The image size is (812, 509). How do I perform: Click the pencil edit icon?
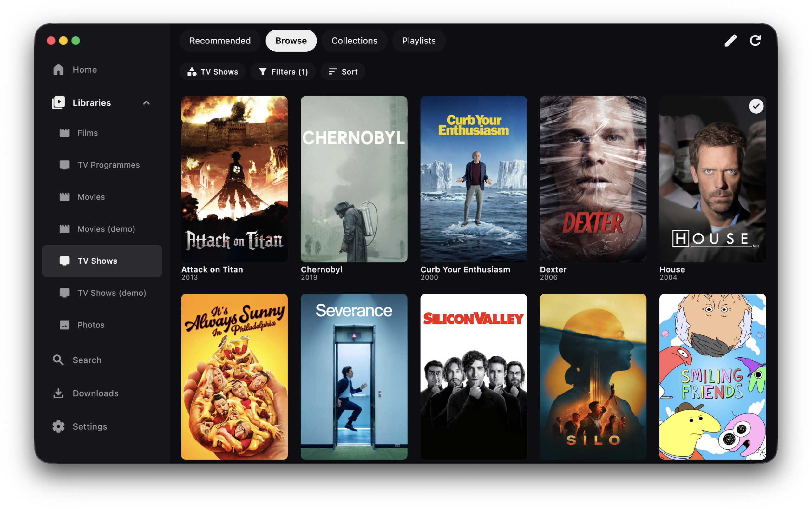[x=730, y=41]
